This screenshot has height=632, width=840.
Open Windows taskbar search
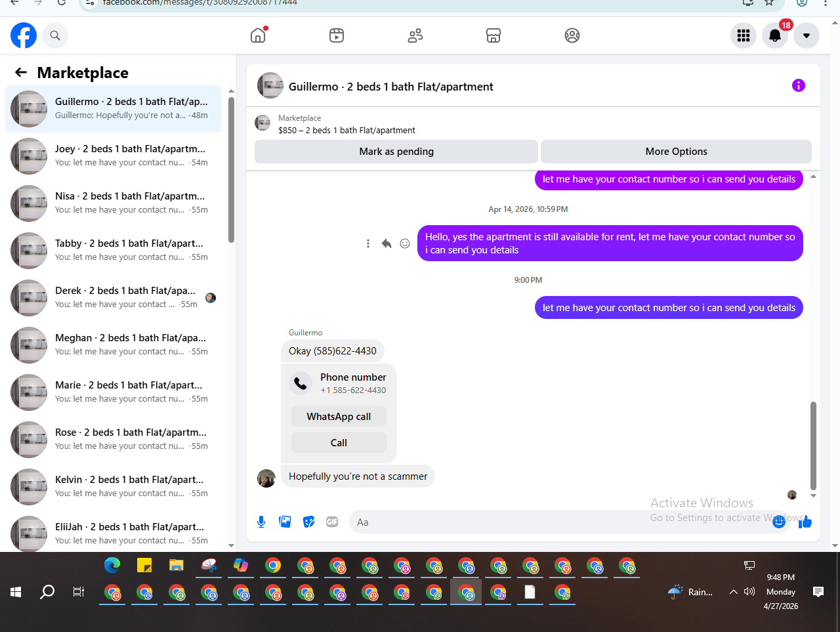(47, 592)
